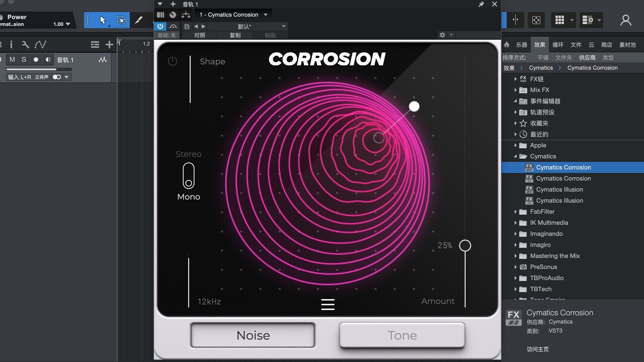Open the track inspector info icon
This screenshot has width=644, height=362.
click(11, 45)
